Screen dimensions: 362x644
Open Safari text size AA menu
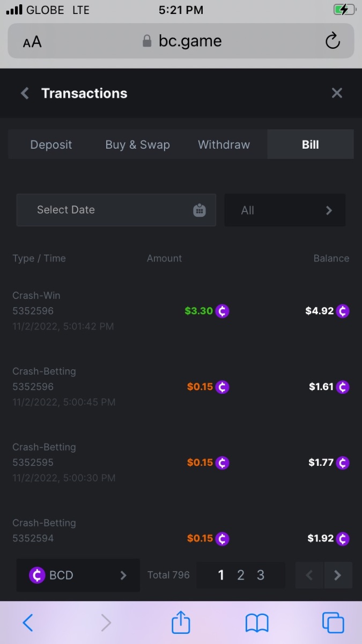(32, 42)
